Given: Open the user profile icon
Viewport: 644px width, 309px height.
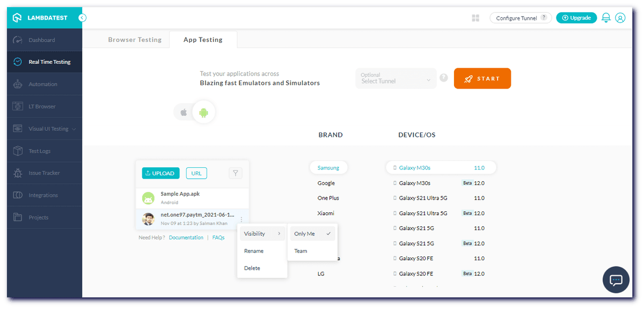Looking at the screenshot, I should 620,18.
